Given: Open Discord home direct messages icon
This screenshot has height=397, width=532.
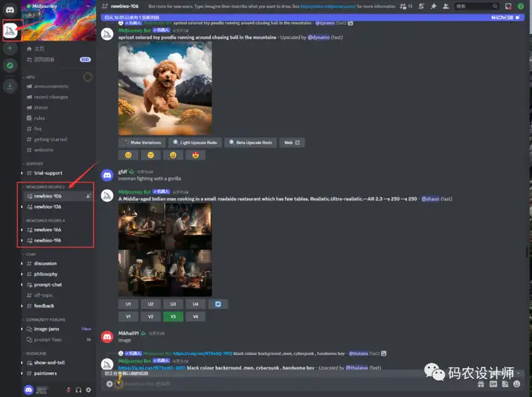Looking at the screenshot, I should [10, 10].
